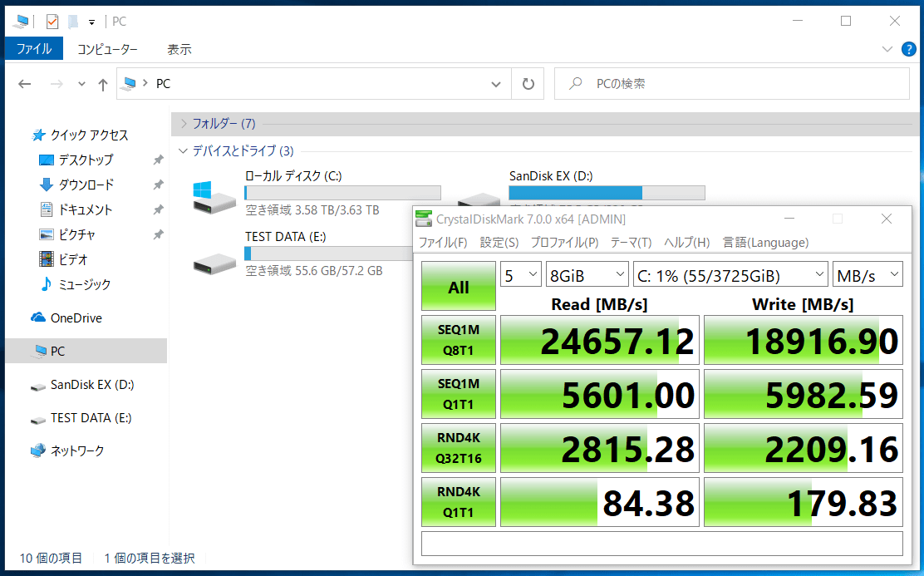Click the pin icon beside ダウンロード
The width and height of the screenshot is (924, 576).
158,185
